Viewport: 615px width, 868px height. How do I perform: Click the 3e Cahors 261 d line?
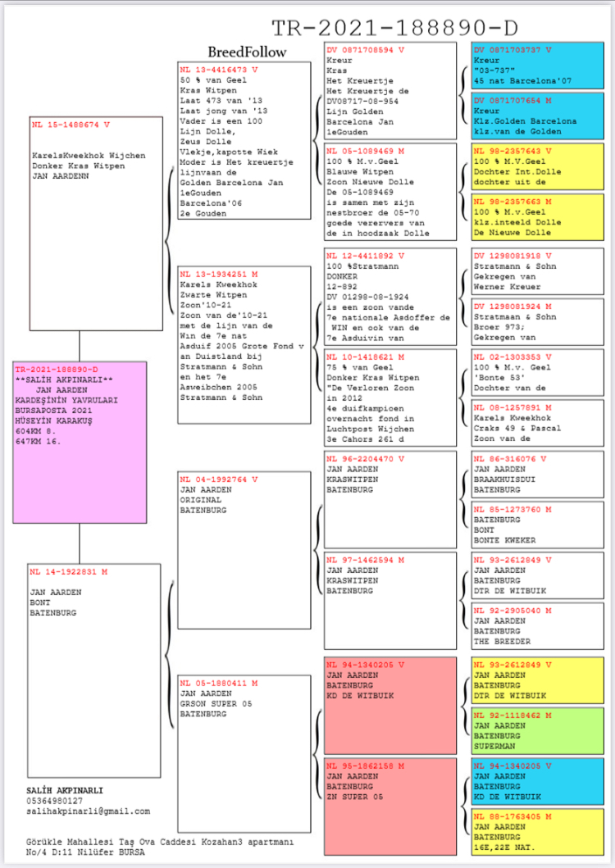[365, 439]
